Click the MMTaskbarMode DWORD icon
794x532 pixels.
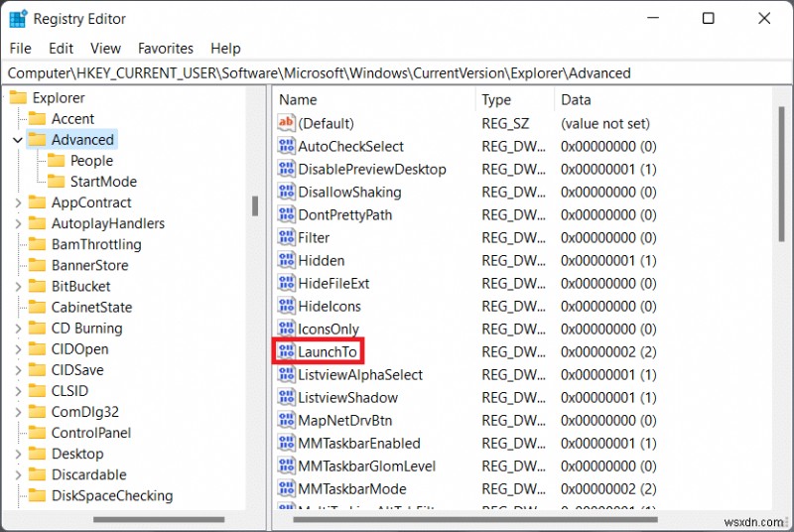click(x=286, y=488)
